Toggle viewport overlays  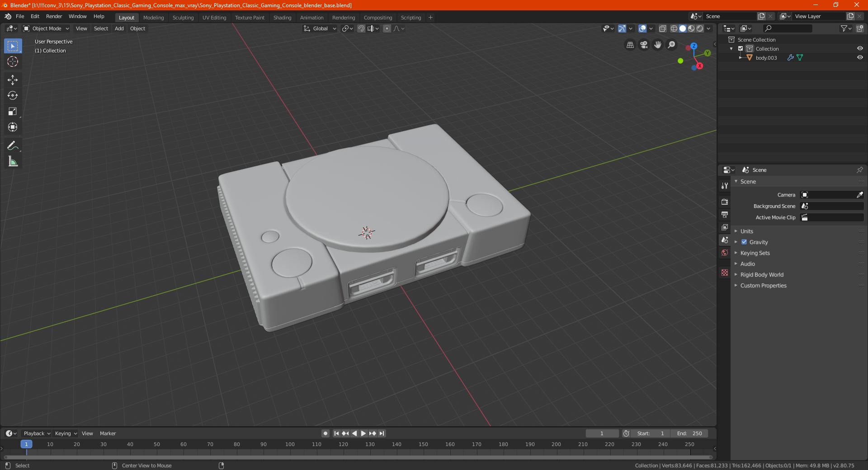642,28
